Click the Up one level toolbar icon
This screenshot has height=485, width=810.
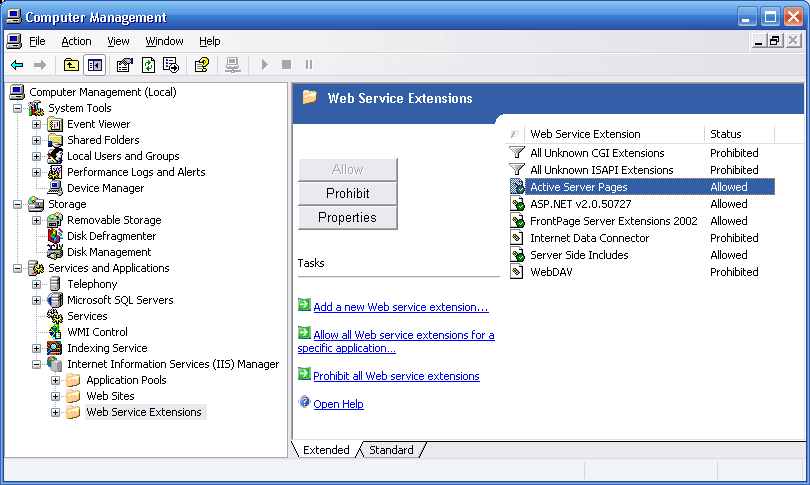[71, 65]
